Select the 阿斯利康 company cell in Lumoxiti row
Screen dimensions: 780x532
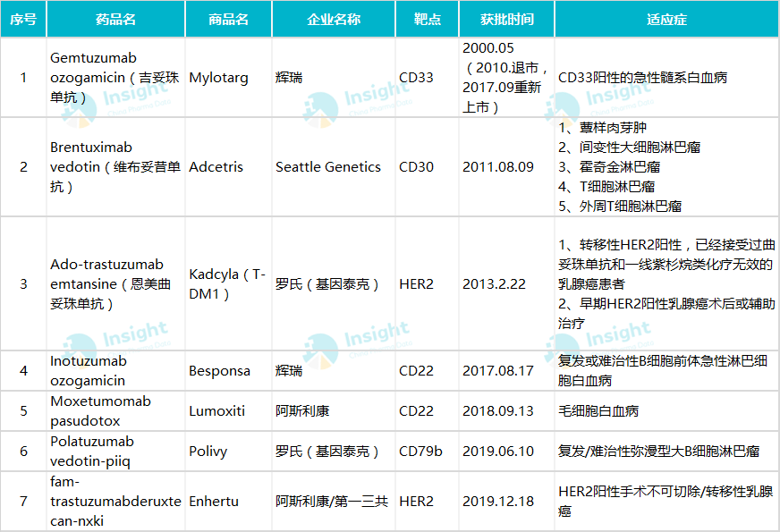click(x=334, y=411)
